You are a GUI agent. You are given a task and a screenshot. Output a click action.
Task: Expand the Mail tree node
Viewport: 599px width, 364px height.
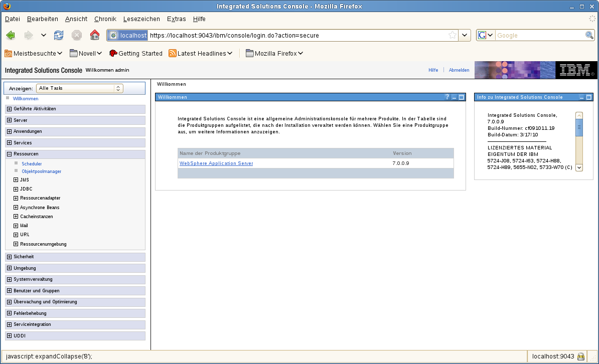pyautogui.click(x=16, y=226)
